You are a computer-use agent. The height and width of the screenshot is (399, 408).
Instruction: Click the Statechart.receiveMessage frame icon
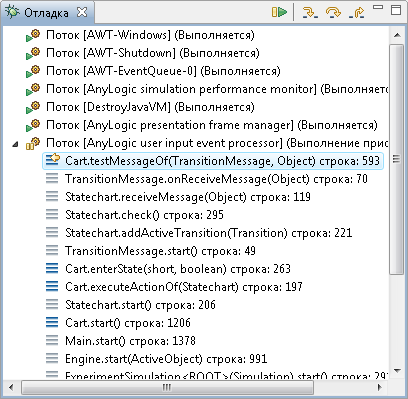tap(52, 196)
